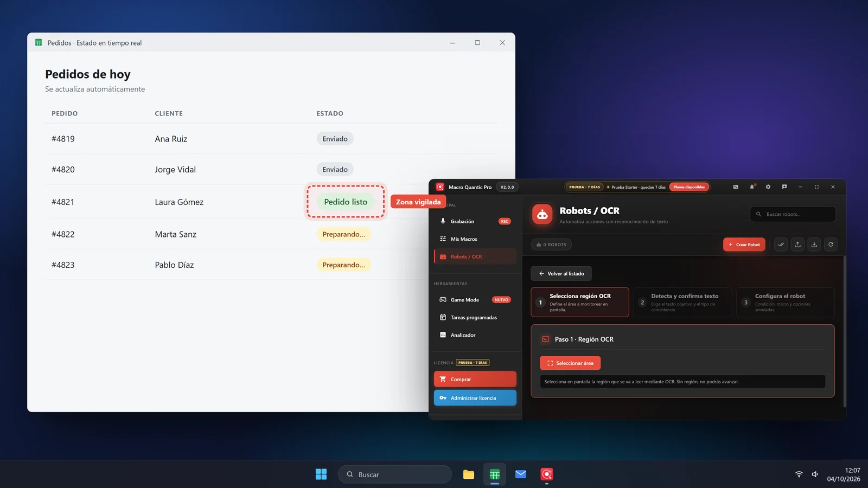Click the red Comprar button
The image size is (868, 488).
point(475,379)
